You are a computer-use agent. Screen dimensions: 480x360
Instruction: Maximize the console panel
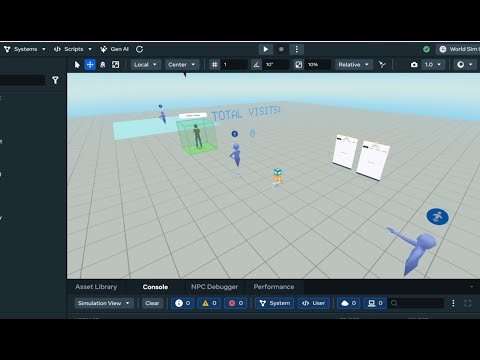pyautogui.click(x=468, y=303)
